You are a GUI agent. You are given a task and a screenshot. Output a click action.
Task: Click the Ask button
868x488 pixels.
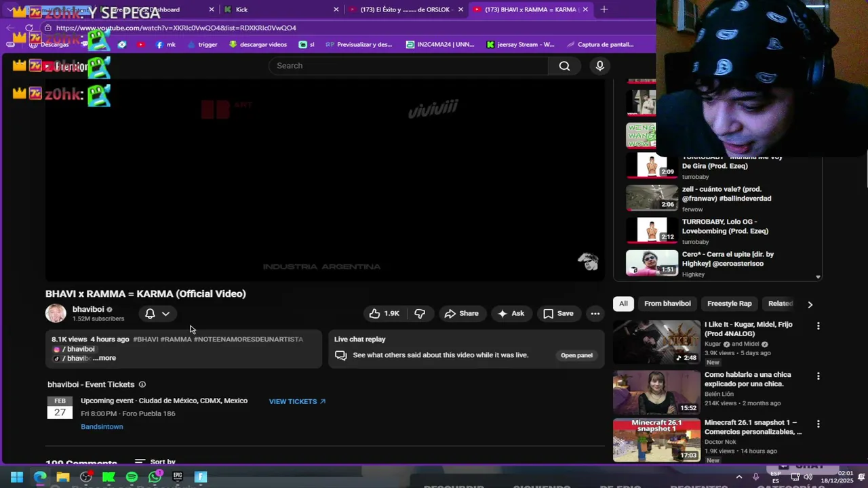pyautogui.click(x=511, y=313)
